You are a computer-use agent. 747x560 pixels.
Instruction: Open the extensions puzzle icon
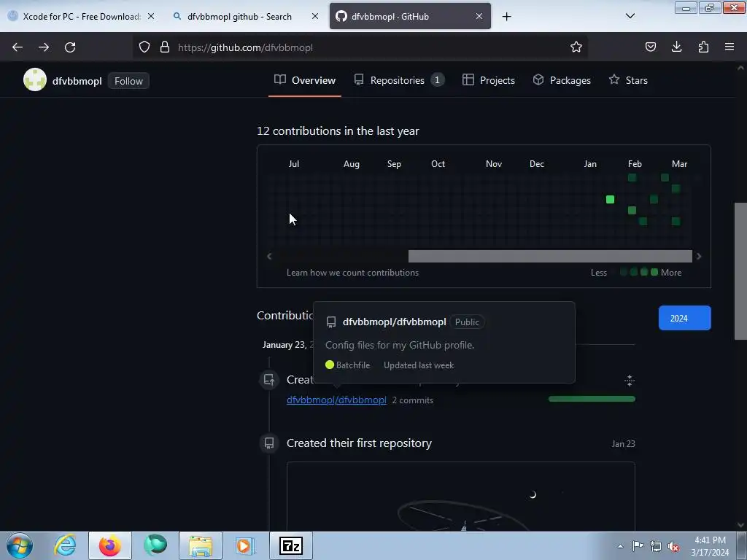[x=703, y=47]
